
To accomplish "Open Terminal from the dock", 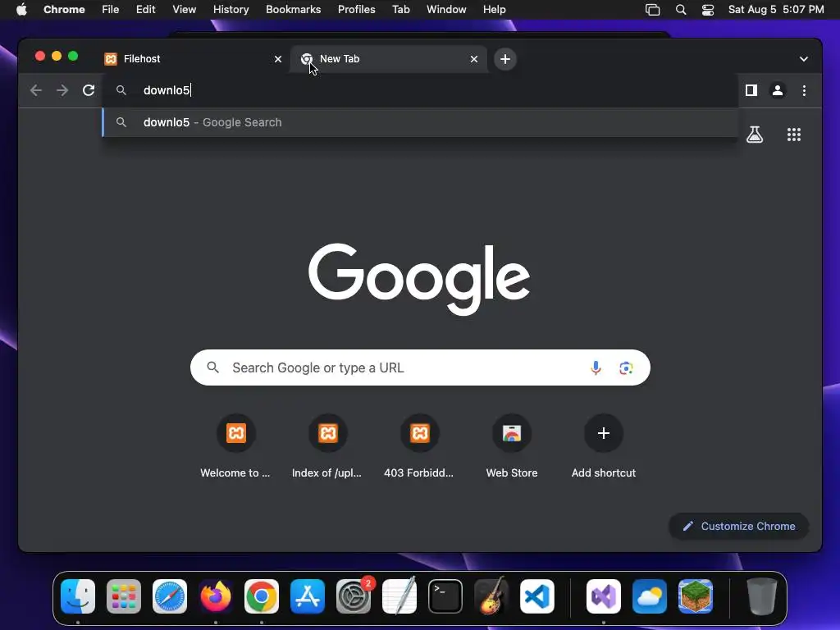I will pos(445,596).
